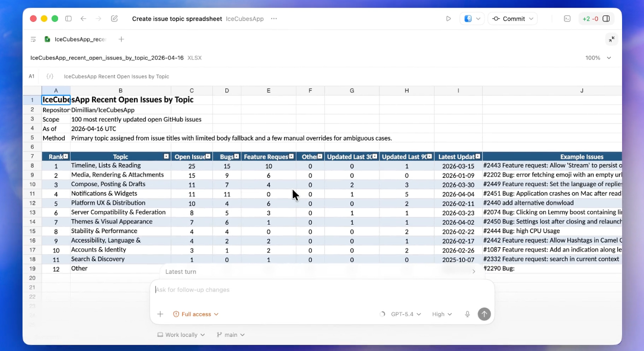Open the 100% zoom level dropdown
The height and width of the screenshot is (351, 644).
click(x=598, y=58)
